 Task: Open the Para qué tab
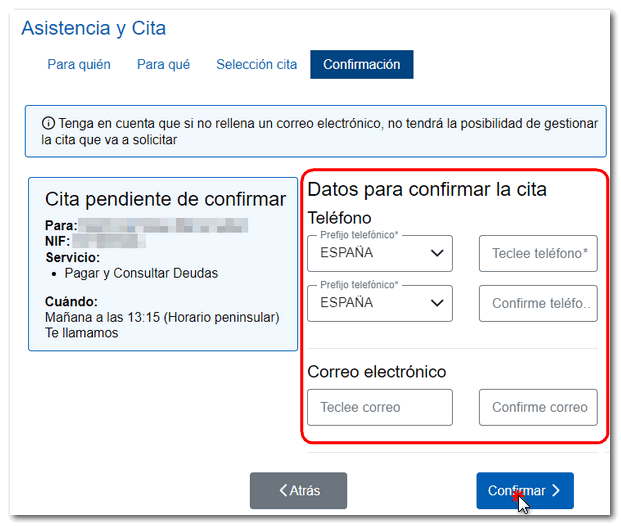coord(163,65)
